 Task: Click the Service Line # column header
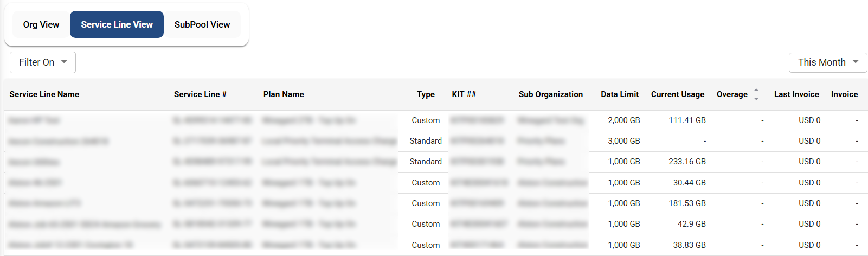click(200, 94)
